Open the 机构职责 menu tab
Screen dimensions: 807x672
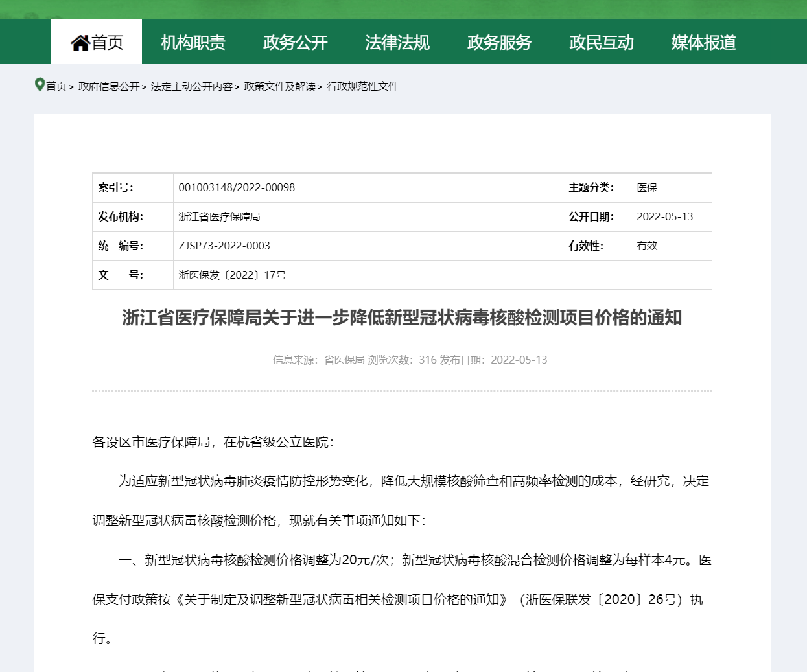coord(193,42)
